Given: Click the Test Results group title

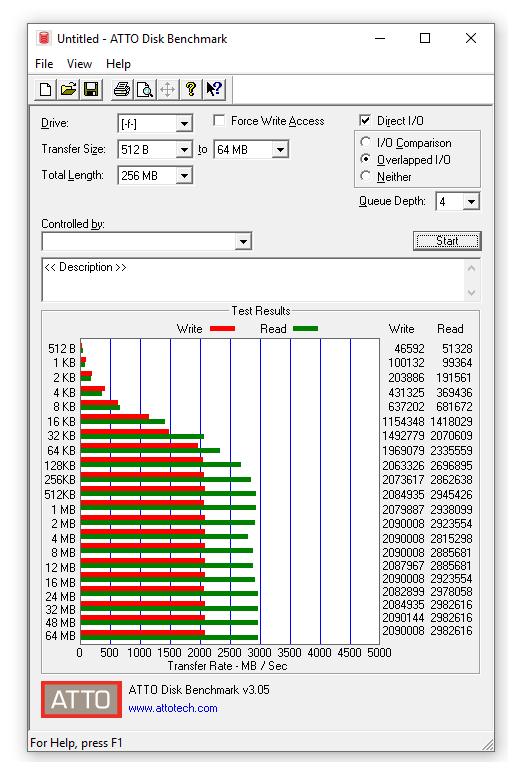Looking at the screenshot, I should click(261, 311).
